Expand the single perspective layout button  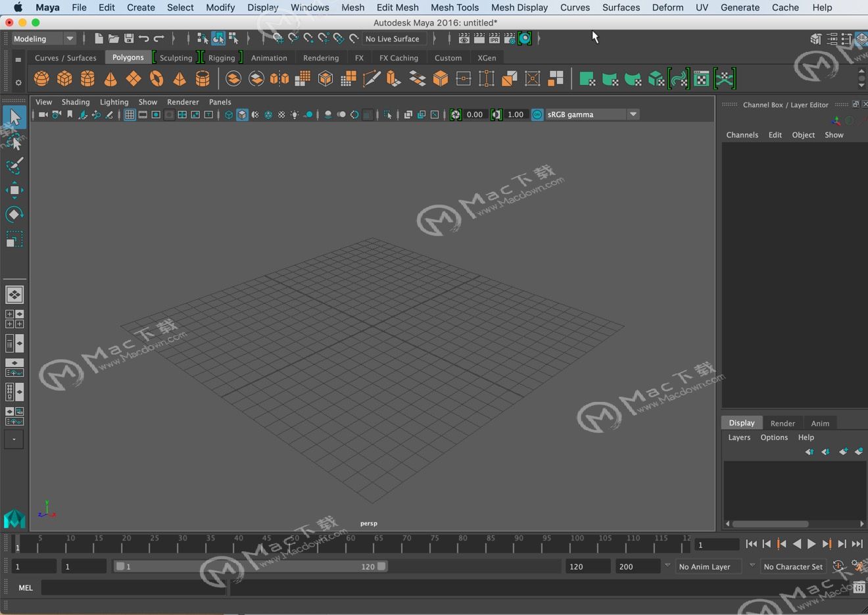pyautogui.click(x=14, y=295)
